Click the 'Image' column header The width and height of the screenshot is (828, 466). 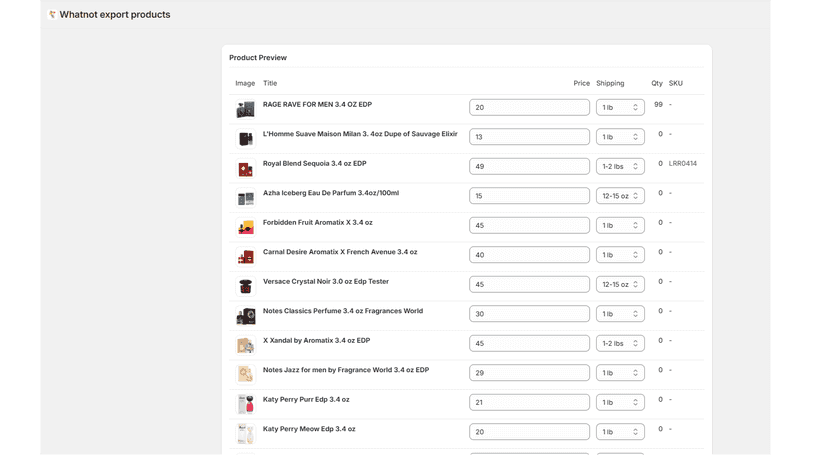(x=245, y=83)
